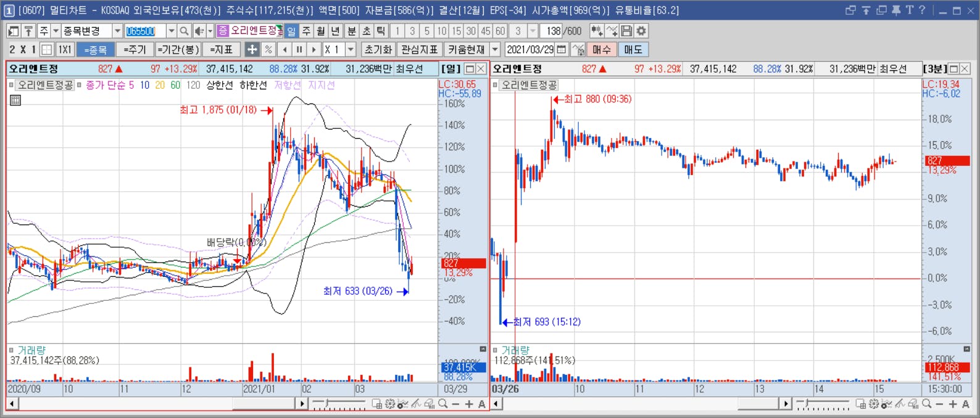Step the chart forward with the right arrow
Viewport: 980px width, 418px height.
pos(314,49)
